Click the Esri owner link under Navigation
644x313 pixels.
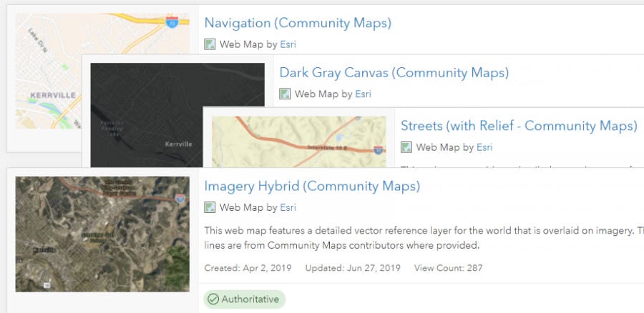[288, 44]
